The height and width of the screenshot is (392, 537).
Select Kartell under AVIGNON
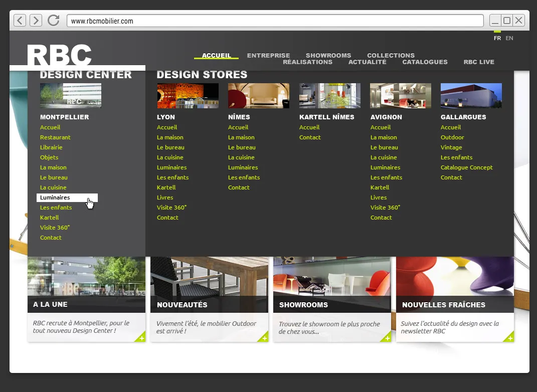(x=380, y=187)
